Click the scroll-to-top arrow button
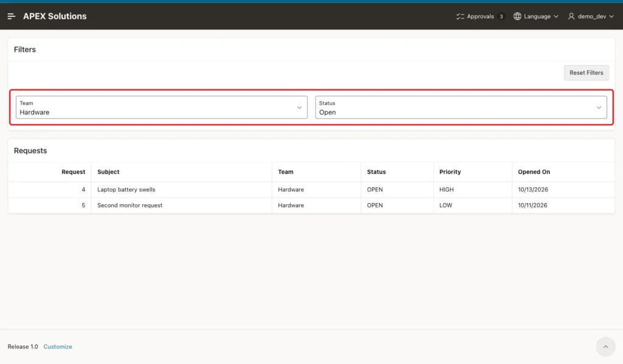 (605, 346)
